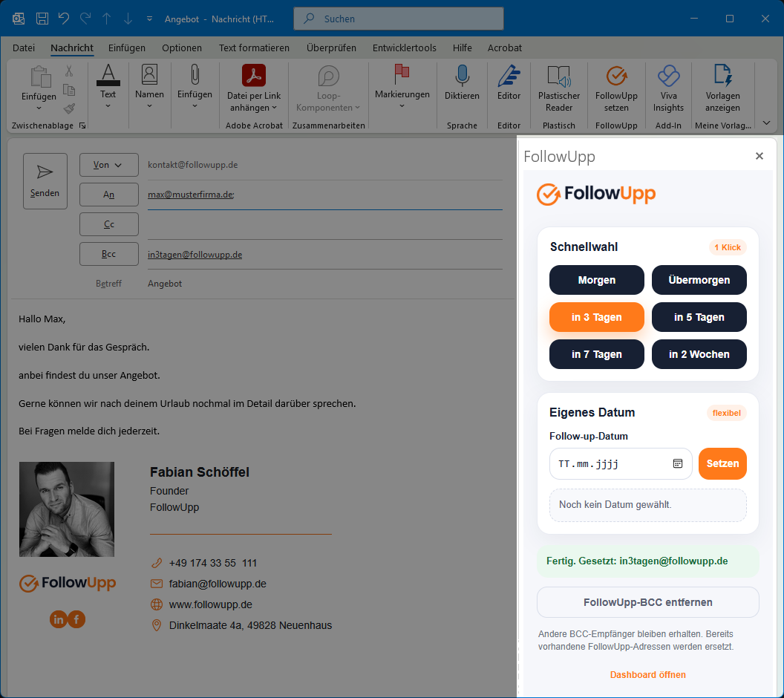This screenshot has height=698, width=784.
Task: Click the signature portrait photo
Action: click(x=67, y=509)
